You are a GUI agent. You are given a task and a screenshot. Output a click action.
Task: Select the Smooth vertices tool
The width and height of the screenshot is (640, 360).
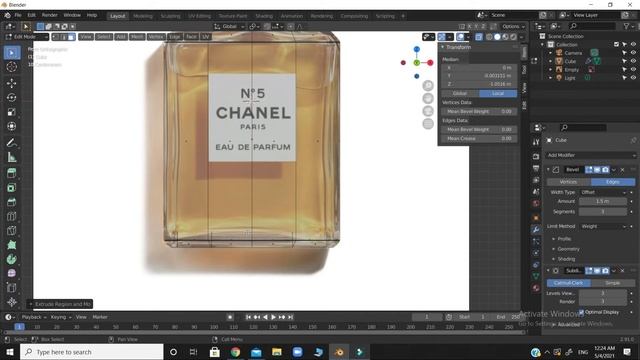[12, 273]
